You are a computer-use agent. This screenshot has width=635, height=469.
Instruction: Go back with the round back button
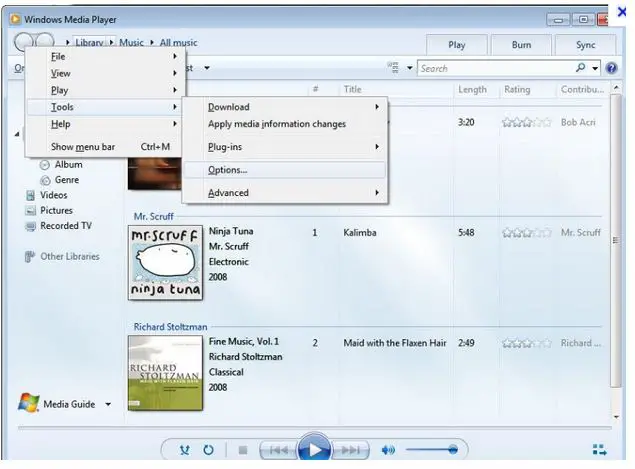coord(24,41)
